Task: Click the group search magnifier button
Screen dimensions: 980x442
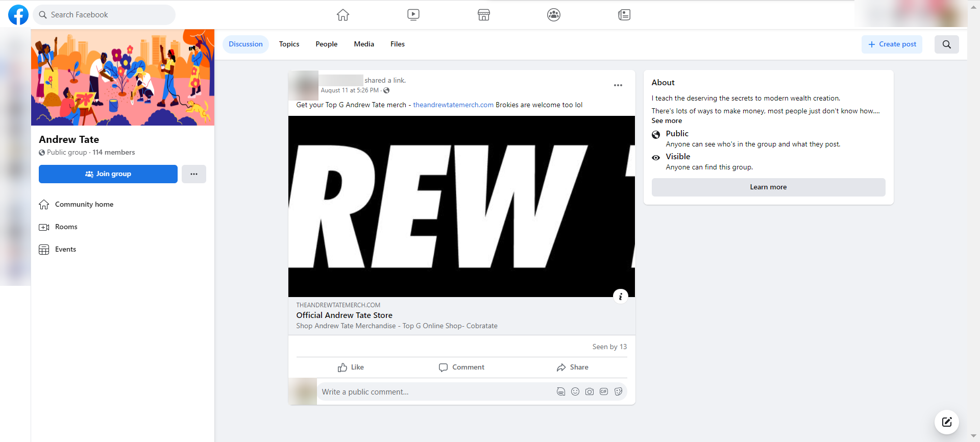Action: pyautogui.click(x=946, y=44)
